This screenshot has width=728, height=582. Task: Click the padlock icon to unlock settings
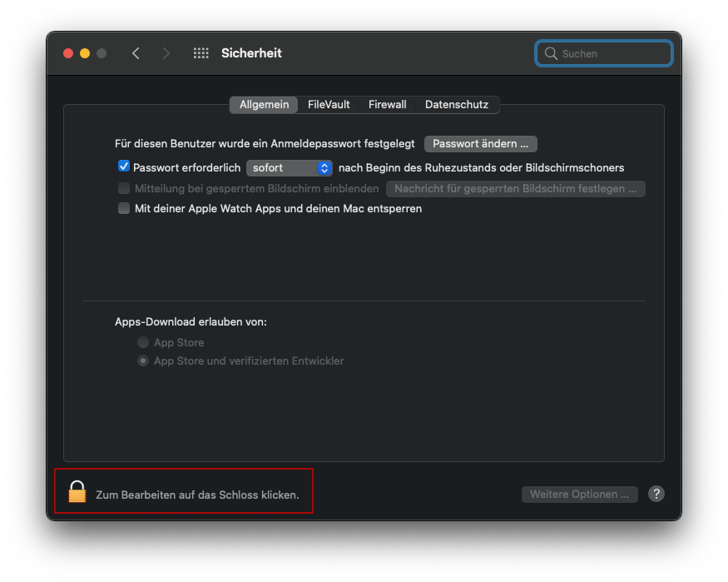coord(77,492)
